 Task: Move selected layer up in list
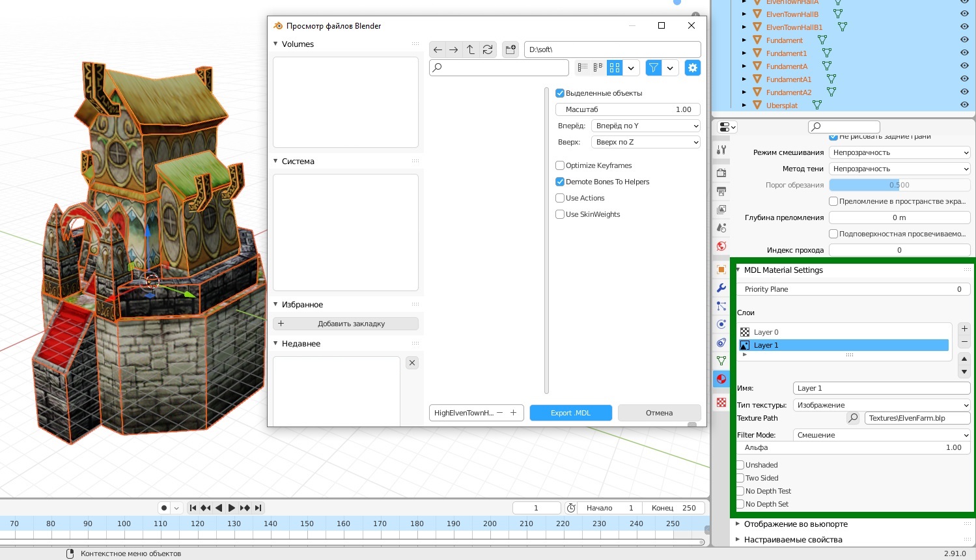[x=964, y=359]
